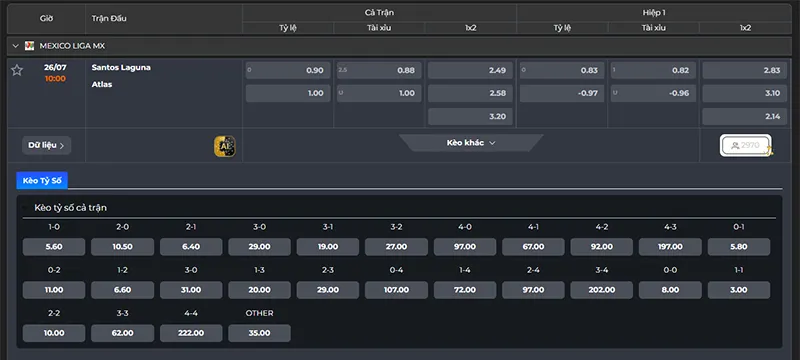This screenshot has height=360, width=800.
Task: Bet correct score 4-0 at 97.00
Action: (465, 247)
